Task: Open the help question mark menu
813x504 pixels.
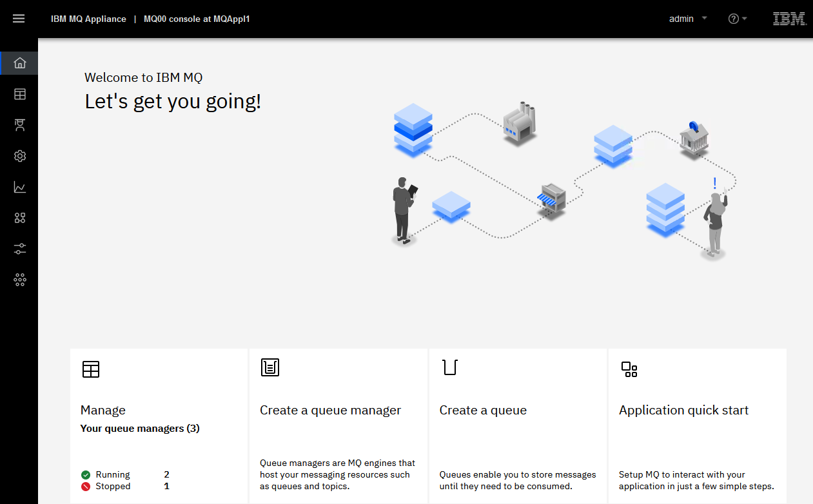Action: pyautogui.click(x=738, y=19)
